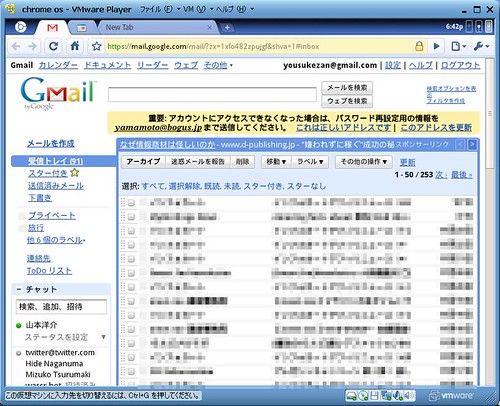Show next sponsored link arrow
Screen dimensions: 500x406
[472, 145]
